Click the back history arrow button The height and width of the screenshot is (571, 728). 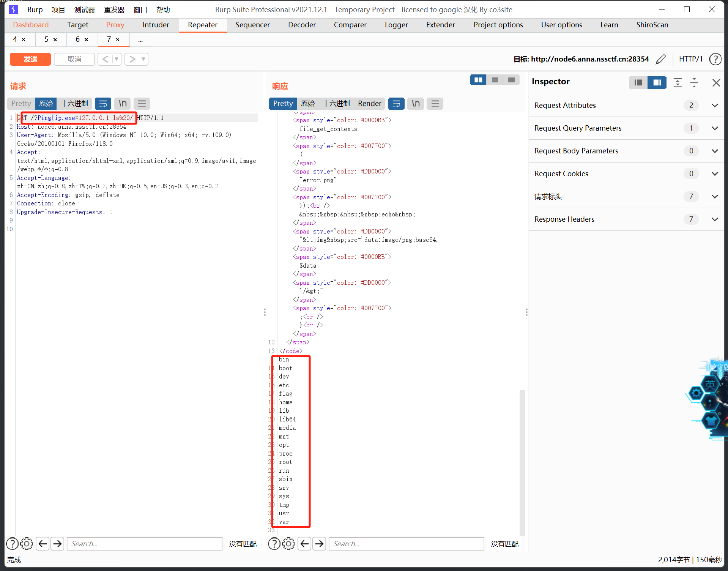pyautogui.click(x=105, y=59)
